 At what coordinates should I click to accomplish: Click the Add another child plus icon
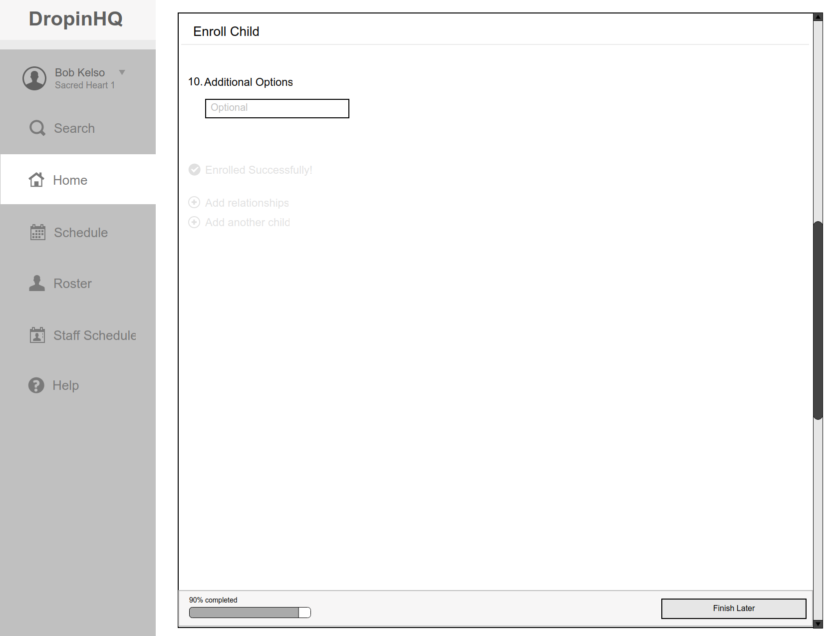(x=194, y=222)
